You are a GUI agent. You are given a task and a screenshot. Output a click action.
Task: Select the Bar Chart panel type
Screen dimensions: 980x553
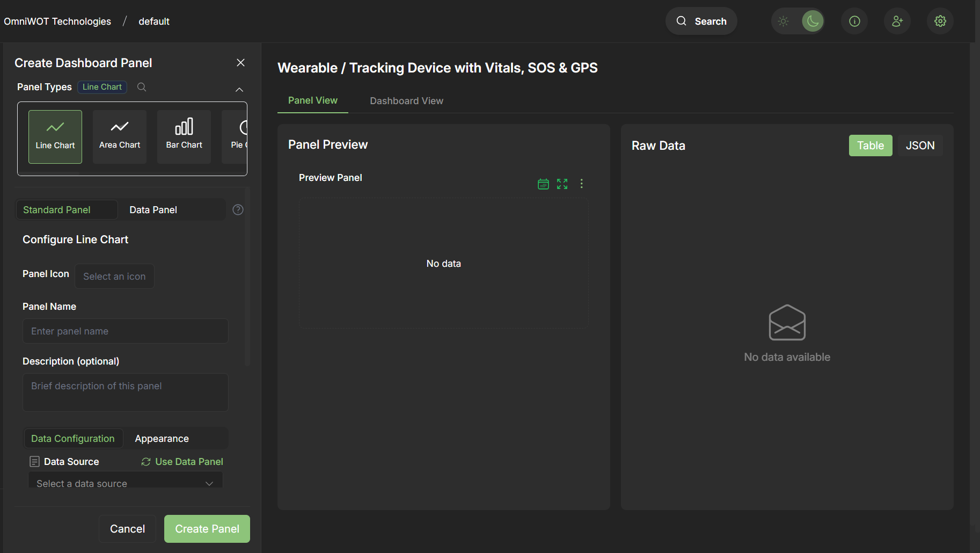(184, 136)
